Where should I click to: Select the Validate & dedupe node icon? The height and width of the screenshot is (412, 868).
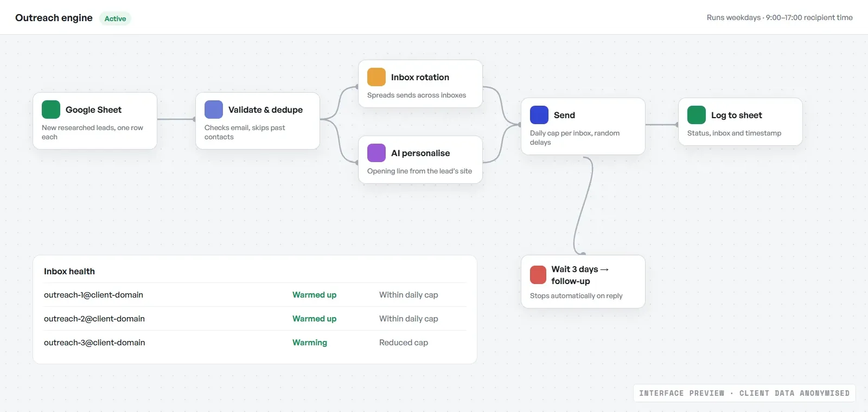click(214, 110)
